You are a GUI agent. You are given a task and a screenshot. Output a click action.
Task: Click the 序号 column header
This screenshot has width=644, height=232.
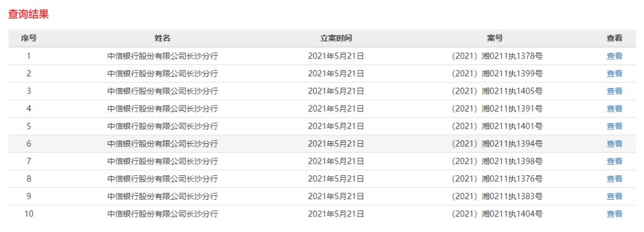[x=29, y=38]
